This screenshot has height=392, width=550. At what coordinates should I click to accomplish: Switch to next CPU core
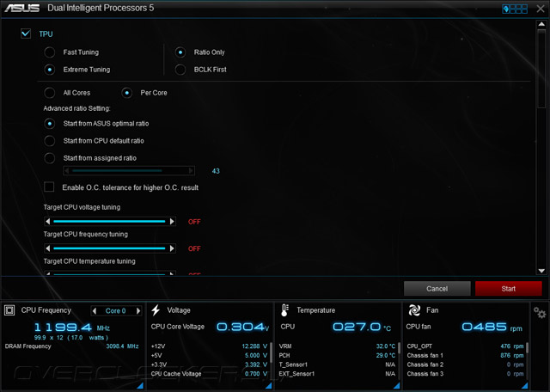point(138,311)
